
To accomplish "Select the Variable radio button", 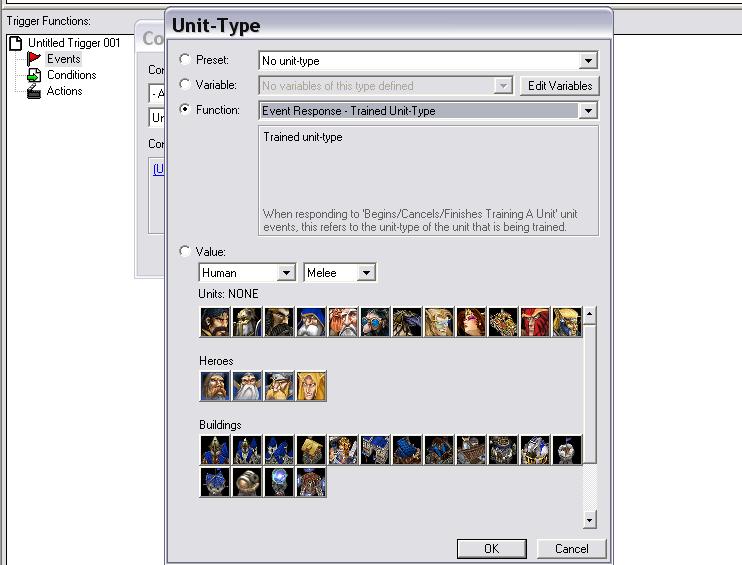I will pos(185,84).
